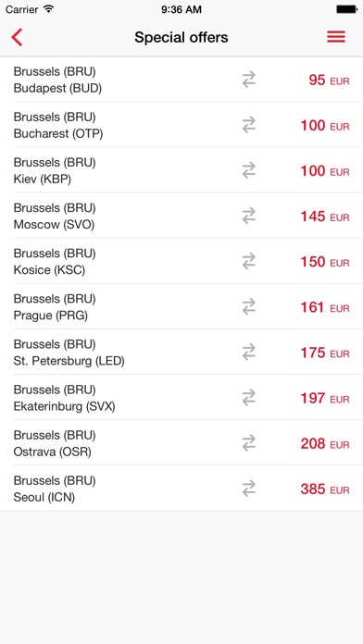Select the Ekaterinburg (SVX) offer

(x=181, y=398)
